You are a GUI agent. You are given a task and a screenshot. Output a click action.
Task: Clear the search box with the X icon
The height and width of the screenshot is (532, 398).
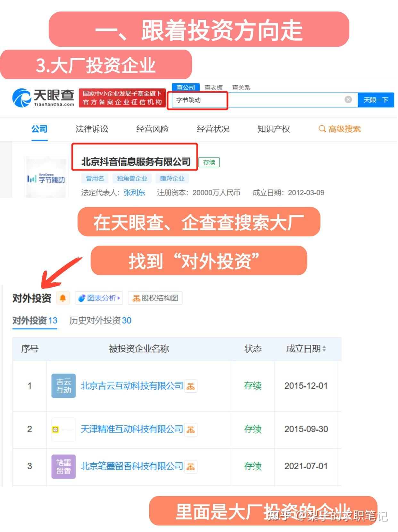tap(348, 100)
